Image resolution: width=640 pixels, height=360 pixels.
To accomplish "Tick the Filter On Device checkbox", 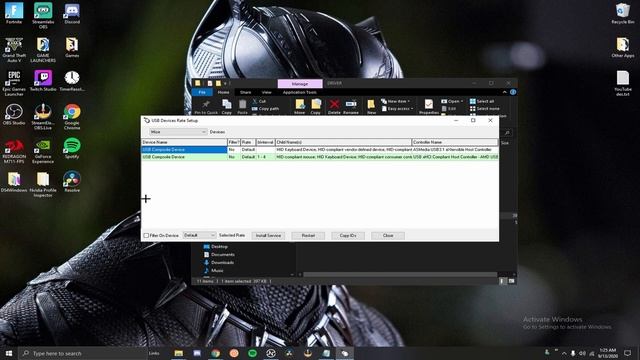I will [x=146, y=236].
